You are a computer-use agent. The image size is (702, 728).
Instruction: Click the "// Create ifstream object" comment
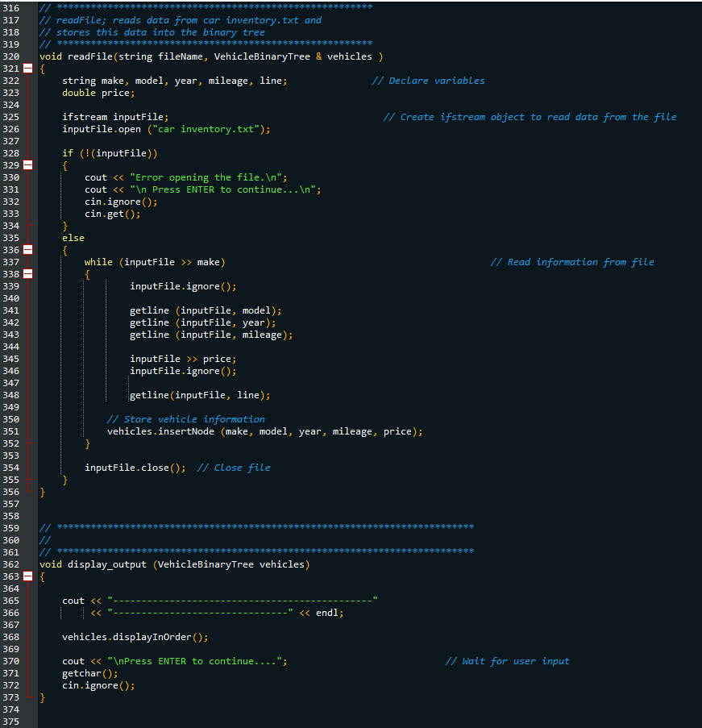click(x=530, y=117)
